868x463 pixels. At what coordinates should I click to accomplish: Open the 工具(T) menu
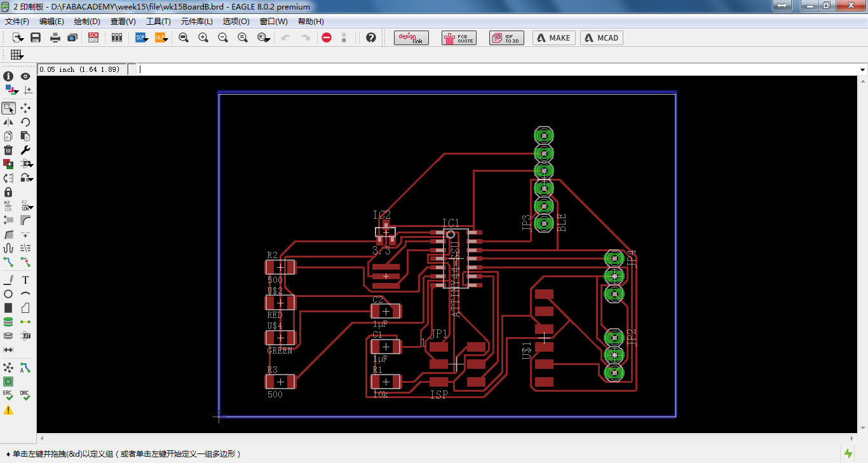pyautogui.click(x=158, y=21)
